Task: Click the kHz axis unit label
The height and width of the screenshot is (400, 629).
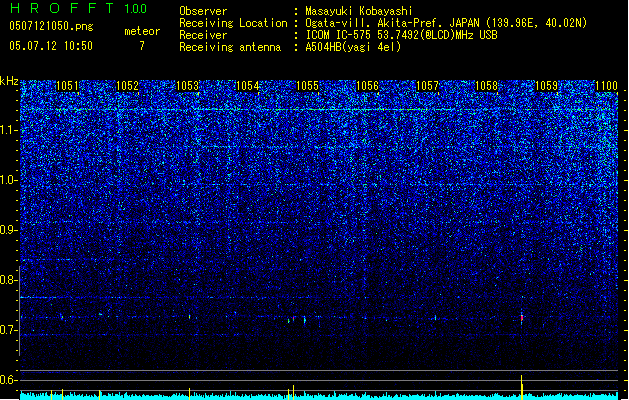Action: [x=9, y=81]
